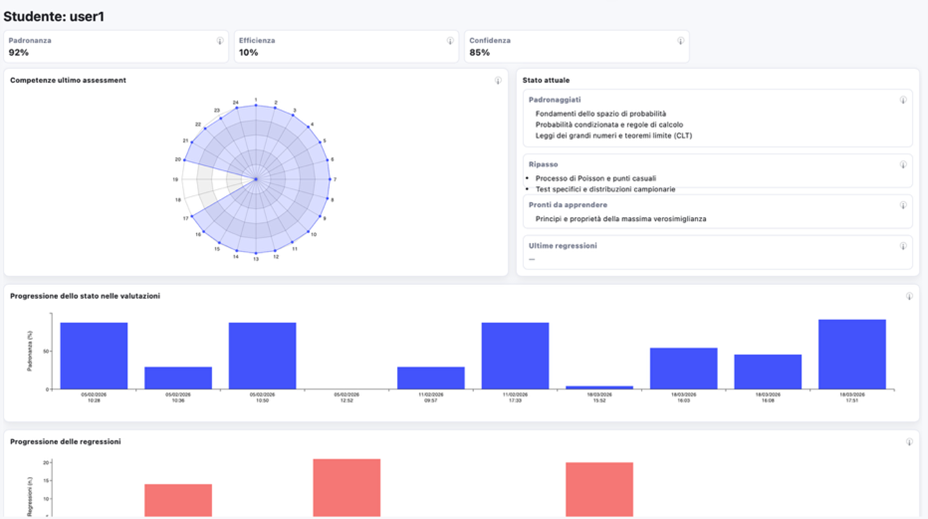Click the blue bar for 18/03/2026 16:08
The width and height of the screenshot is (928, 519).
click(x=768, y=372)
